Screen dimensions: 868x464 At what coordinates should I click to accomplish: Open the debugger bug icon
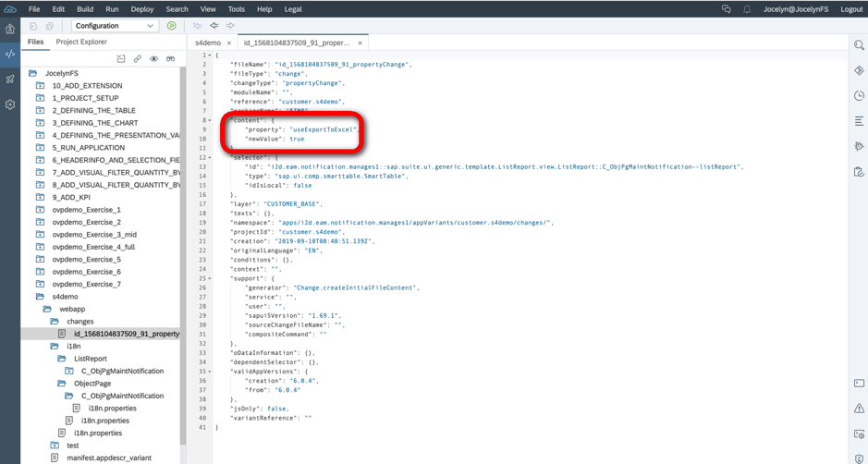coord(859,147)
